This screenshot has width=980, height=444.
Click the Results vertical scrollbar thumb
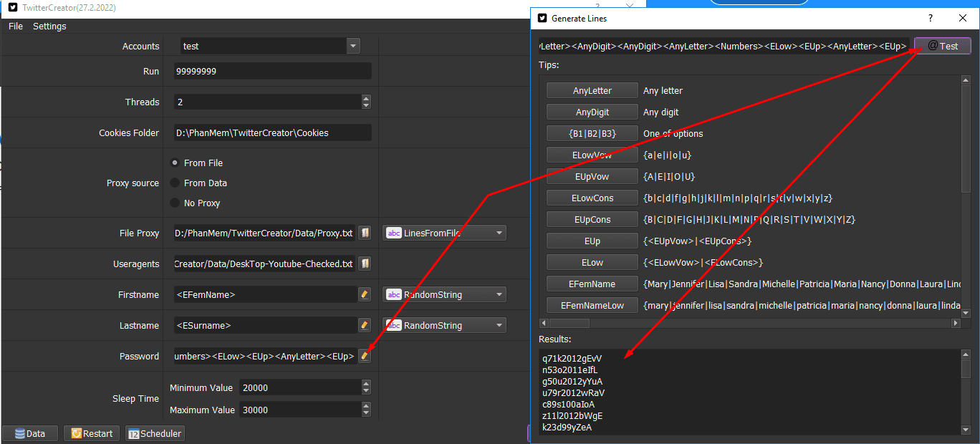966,369
